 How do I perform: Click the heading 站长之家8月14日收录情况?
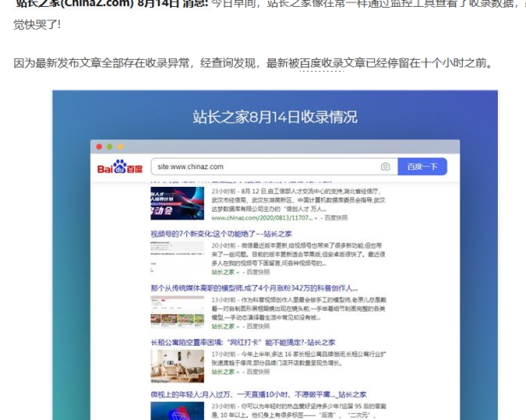click(x=275, y=117)
